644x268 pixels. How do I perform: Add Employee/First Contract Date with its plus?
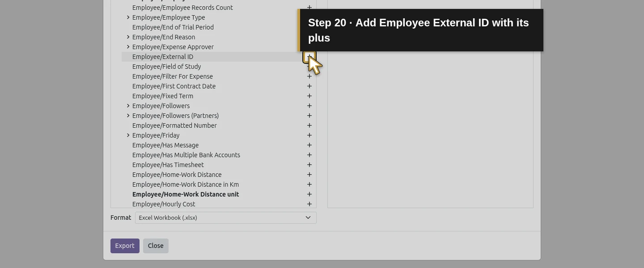point(309,86)
